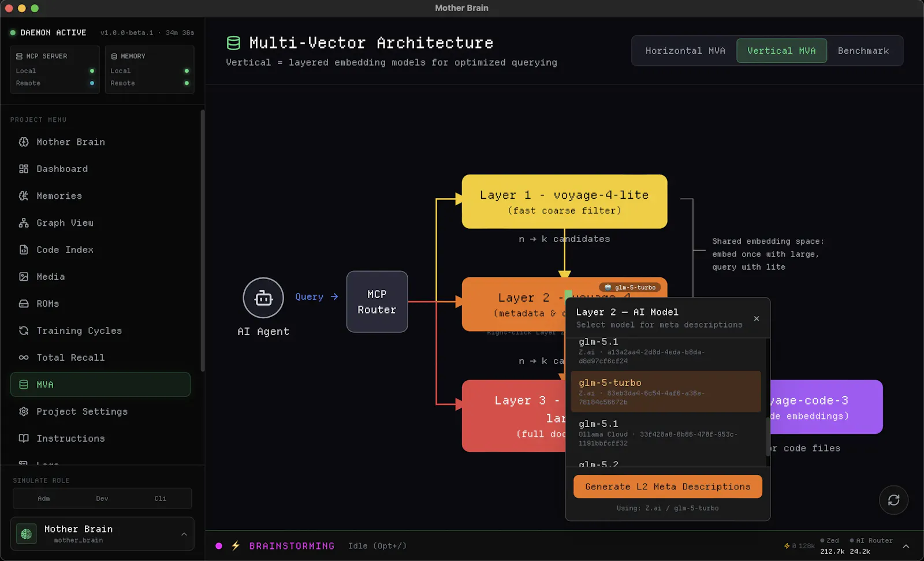Click Memory Remote status indicator
This screenshot has height=561, width=924.
(x=187, y=83)
